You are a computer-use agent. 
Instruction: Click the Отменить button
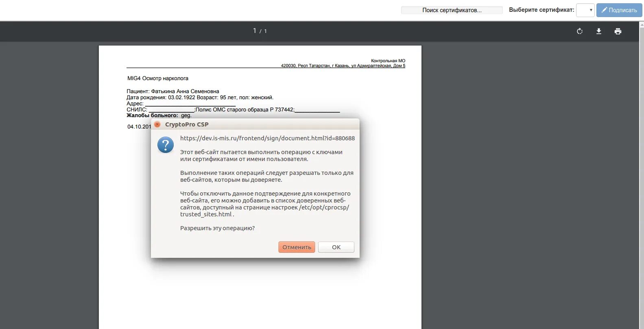[x=297, y=247]
